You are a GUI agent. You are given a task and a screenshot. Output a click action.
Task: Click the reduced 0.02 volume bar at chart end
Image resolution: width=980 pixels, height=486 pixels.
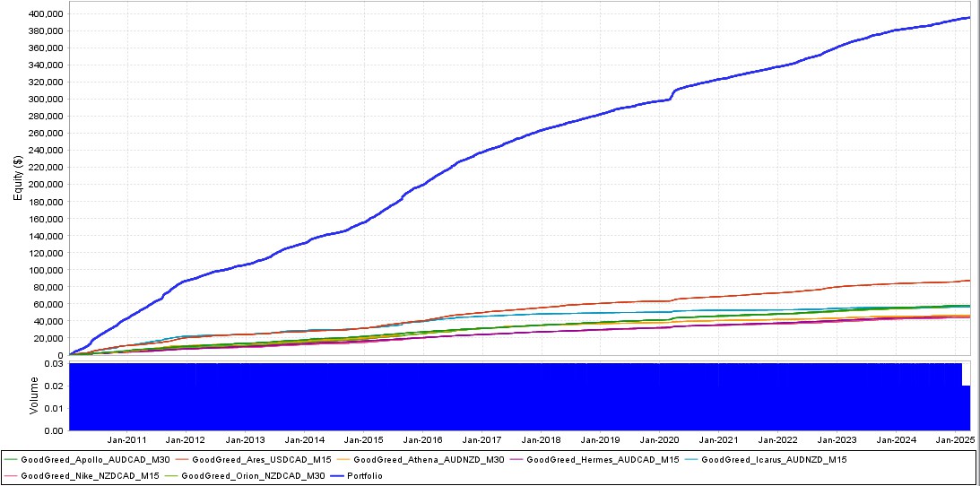pos(966,408)
